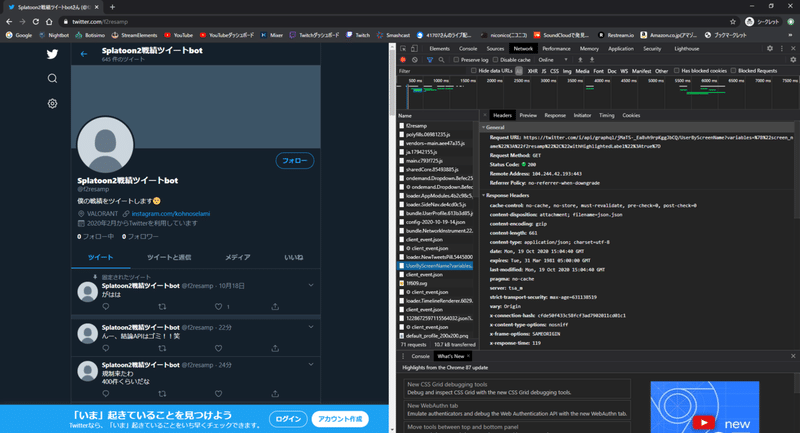Open the Performance panel
Viewport: 800px width, 433px height.
[556, 48]
